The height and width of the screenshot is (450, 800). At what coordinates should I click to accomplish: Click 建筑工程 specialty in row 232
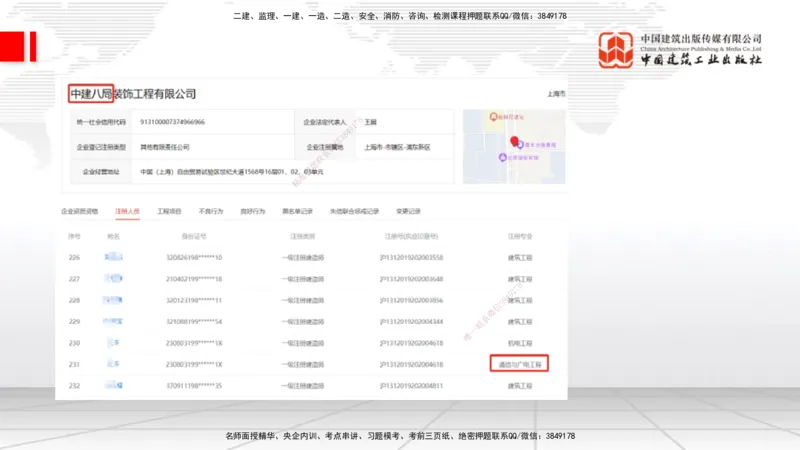pos(520,386)
